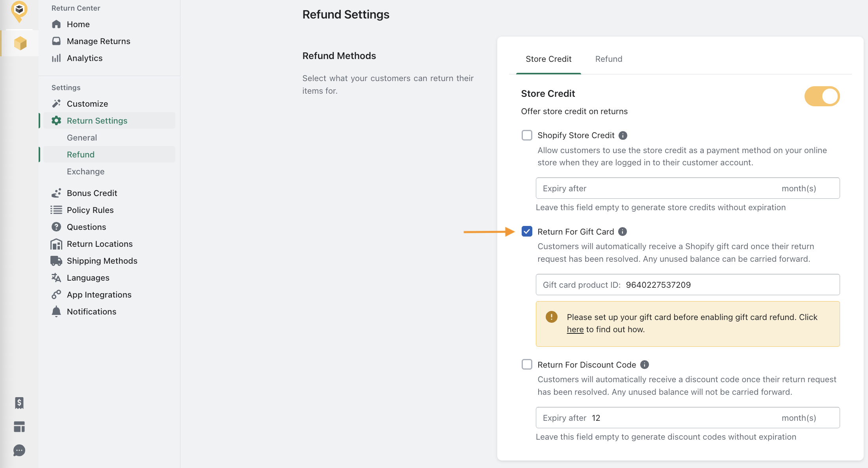This screenshot has height=468, width=868.
Task: Open Analytics in the sidebar
Action: pos(110,58)
